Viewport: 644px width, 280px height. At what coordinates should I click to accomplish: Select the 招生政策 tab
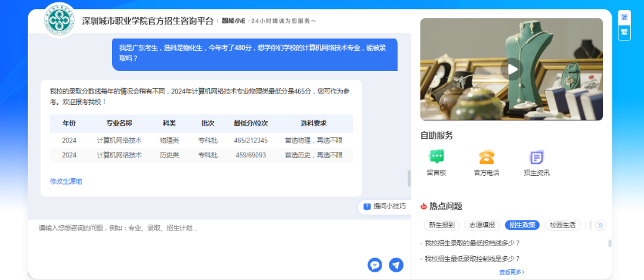pos(522,225)
